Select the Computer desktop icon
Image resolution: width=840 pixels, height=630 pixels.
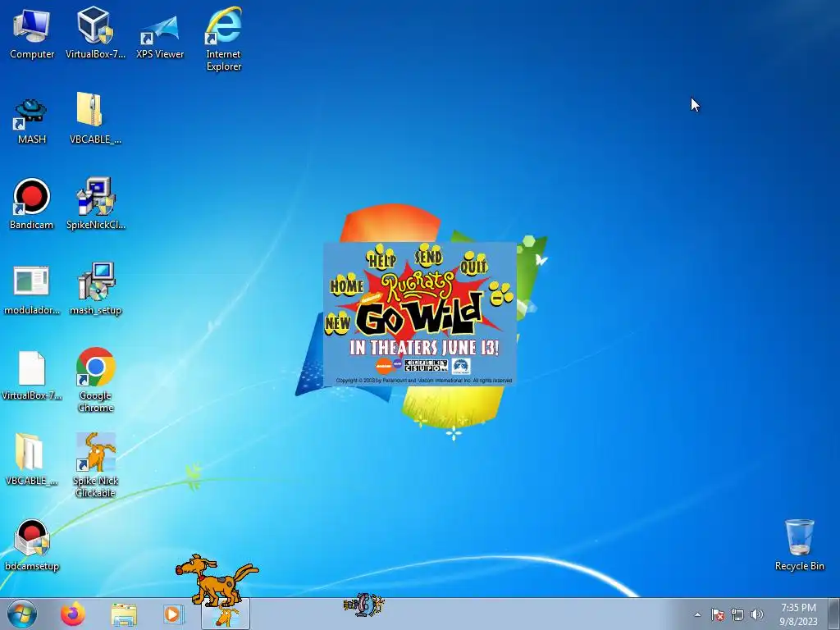click(32, 33)
